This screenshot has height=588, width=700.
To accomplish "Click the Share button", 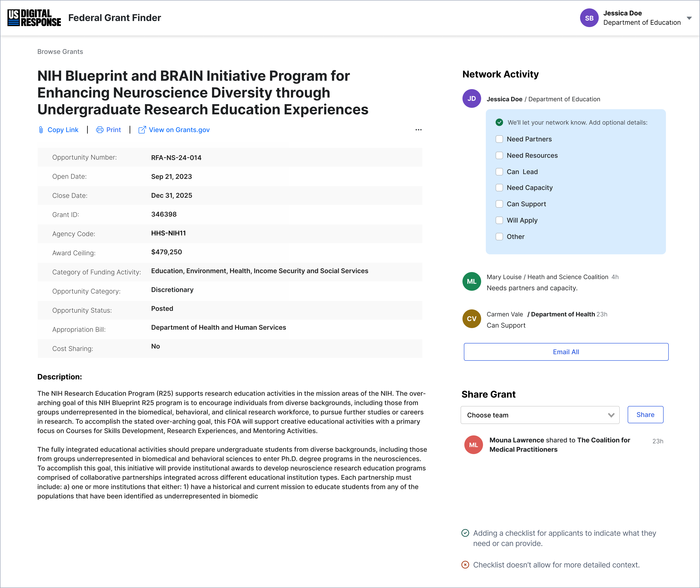I will coord(645,415).
